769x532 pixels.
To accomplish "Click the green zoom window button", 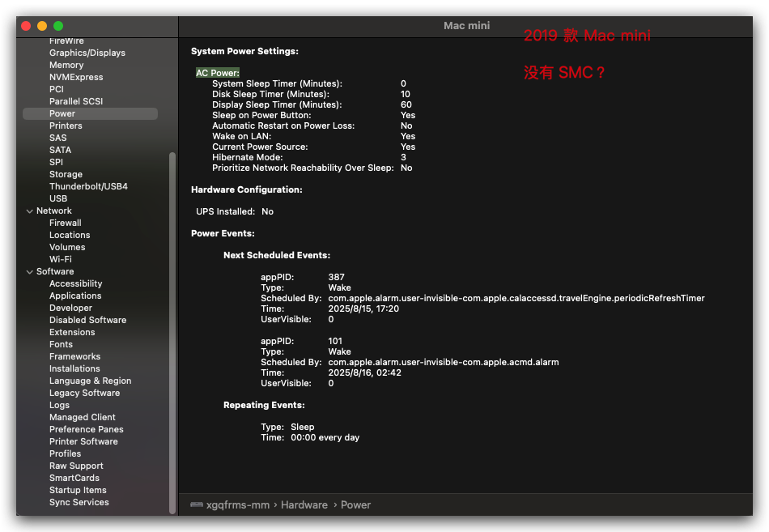I will point(58,26).
